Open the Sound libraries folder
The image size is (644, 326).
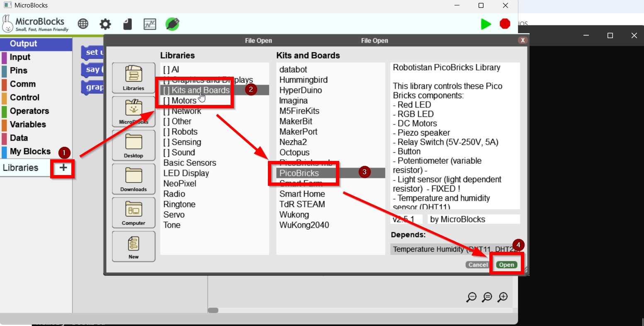pos(215,153)
